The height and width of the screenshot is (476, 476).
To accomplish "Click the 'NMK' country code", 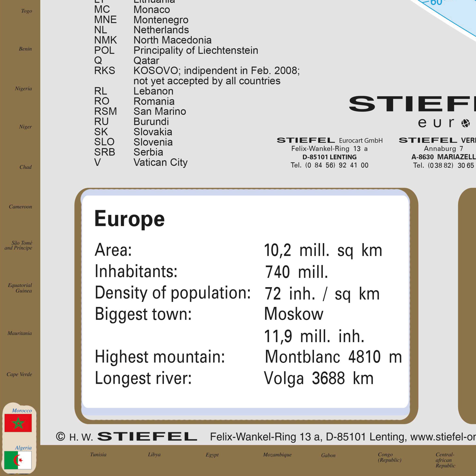I will (105, 40).
